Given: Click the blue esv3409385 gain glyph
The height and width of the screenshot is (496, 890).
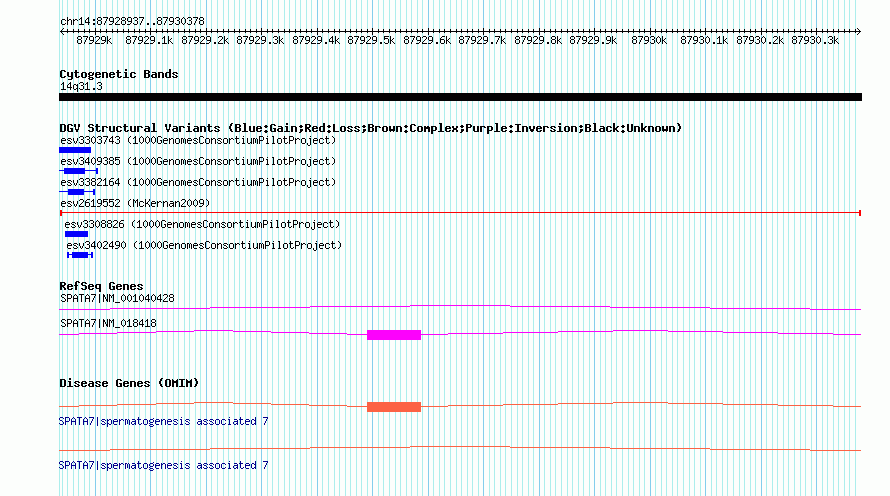Looking at the screenshot, I should [x=79, y=171].
